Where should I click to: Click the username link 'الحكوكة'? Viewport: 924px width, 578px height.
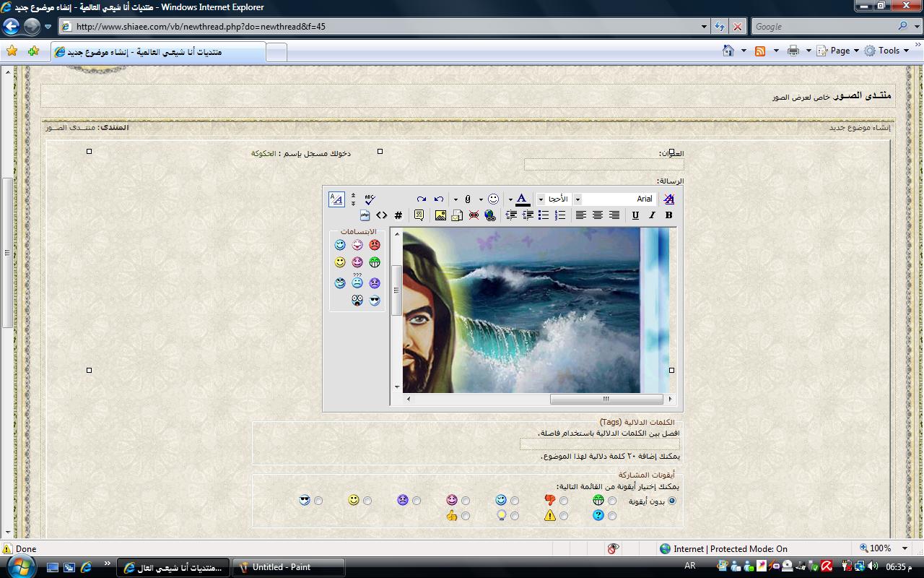click(x=263, y=154)
